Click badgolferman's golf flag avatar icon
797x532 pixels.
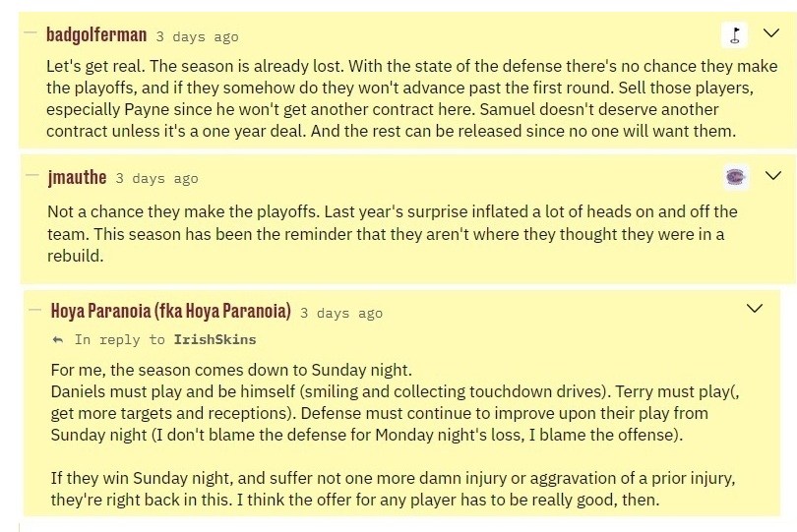click(735, 36)
